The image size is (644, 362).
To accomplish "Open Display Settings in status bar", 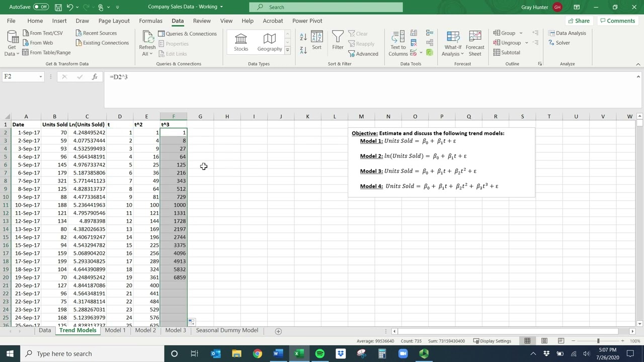I will [x=492, y=341].
